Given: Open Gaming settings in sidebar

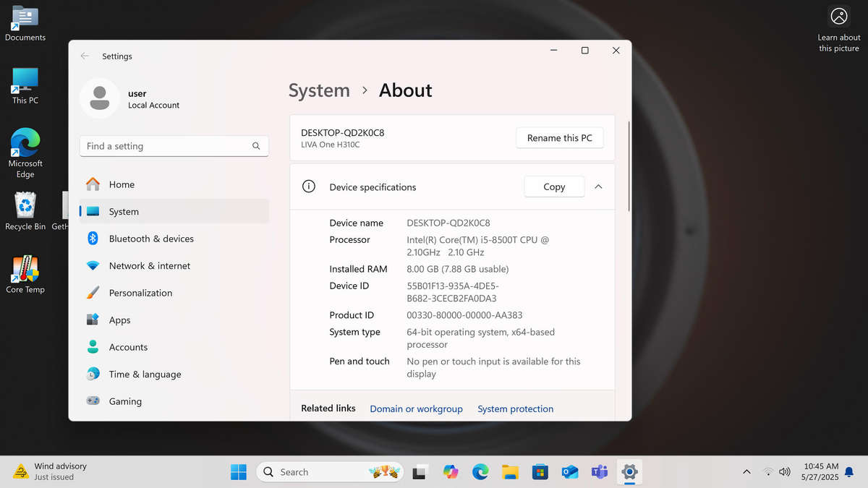Looking at the screenshot, I should tap(125, 401).
